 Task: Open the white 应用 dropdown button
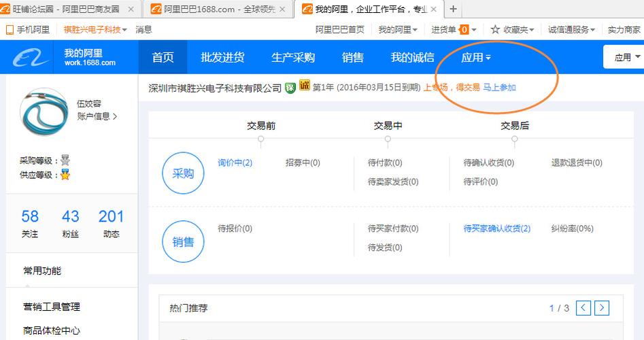624,57
